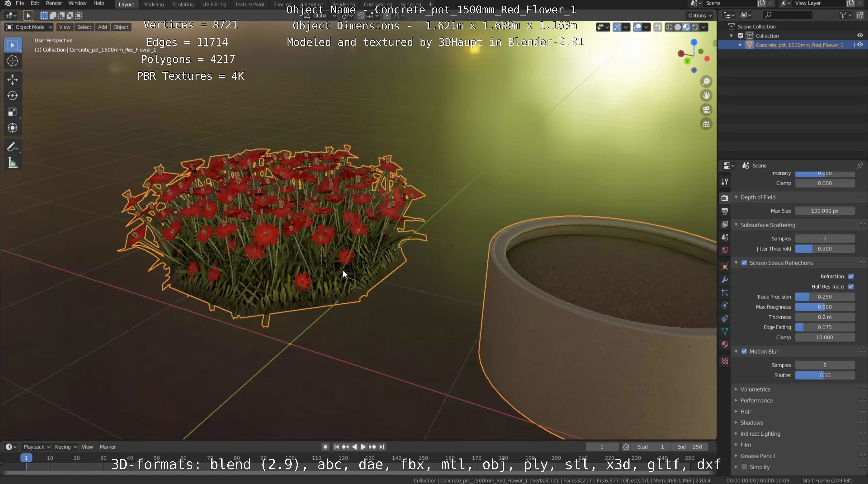Switch to solid viewport shading

click(678, 27)
